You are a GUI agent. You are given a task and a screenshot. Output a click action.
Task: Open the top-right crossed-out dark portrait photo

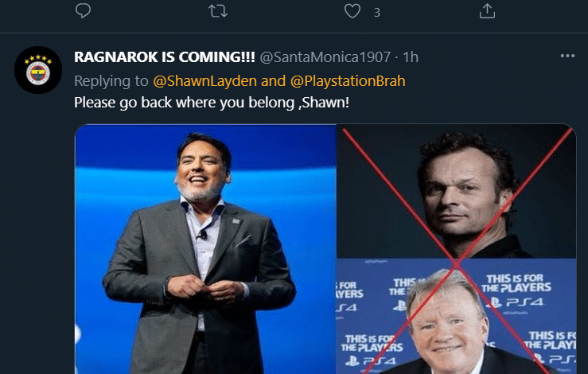coord(456,191)
